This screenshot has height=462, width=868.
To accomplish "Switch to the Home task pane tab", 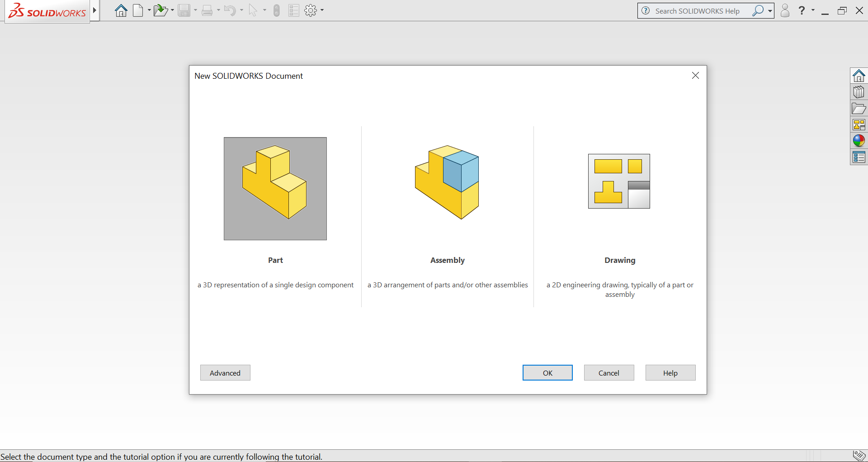I will point(859,75).
